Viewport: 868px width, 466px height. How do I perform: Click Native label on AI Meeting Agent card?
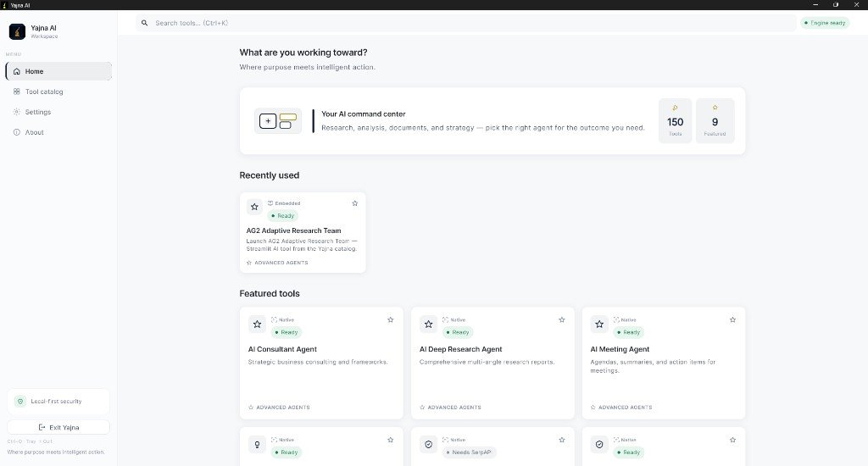625,320
